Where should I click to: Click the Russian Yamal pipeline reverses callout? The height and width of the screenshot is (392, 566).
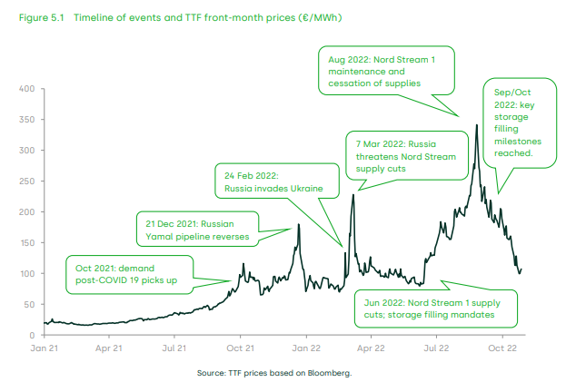pos(197,229)
